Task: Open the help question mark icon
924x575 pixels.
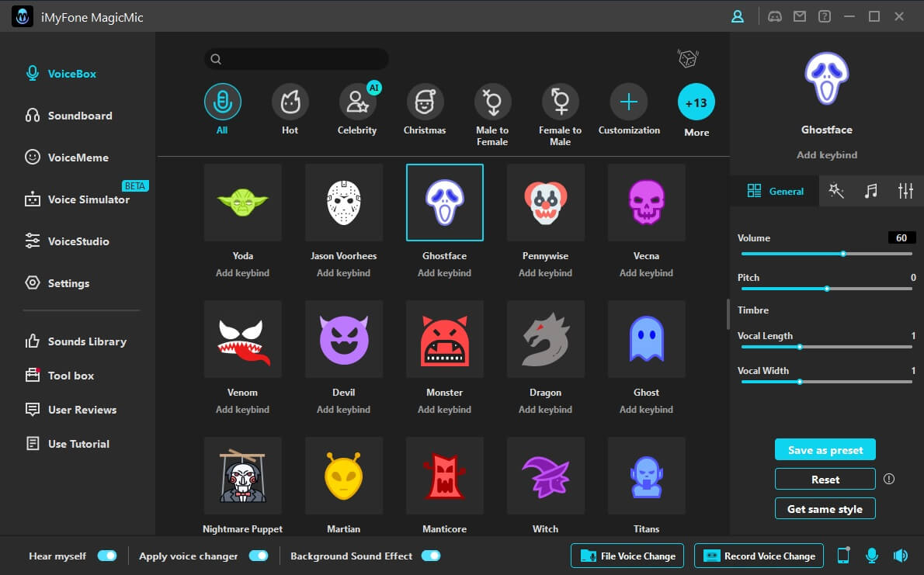Action: [x=825, y=16]
